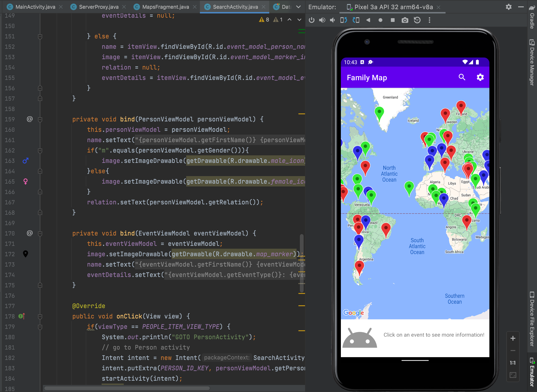Open Family Map settings gear
Viewport: 537px width, 392px height.
tap(480, 77)
